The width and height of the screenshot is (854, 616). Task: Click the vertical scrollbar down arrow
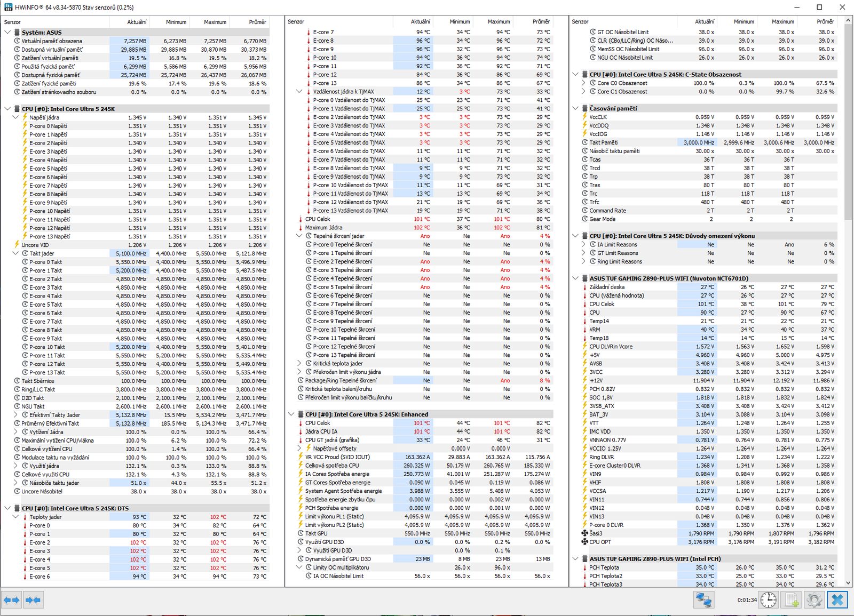pyautogui.click(x=848, y=583)
